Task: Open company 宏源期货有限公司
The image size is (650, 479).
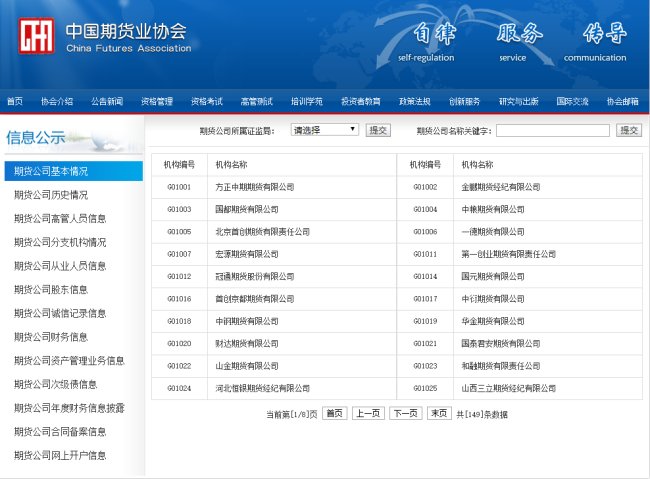Action: (x=247, y=254)
